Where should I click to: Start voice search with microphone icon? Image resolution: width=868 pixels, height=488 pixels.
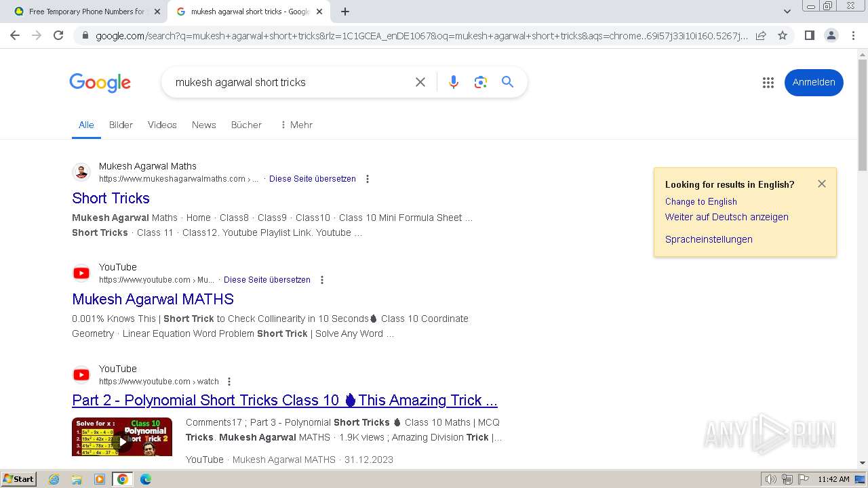coord(454,82)
